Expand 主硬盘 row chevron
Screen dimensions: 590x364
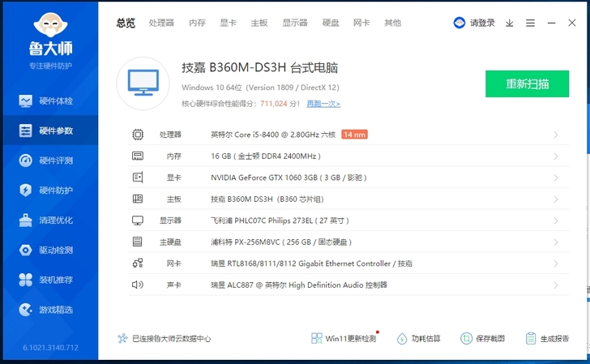(x=556, y=242)
